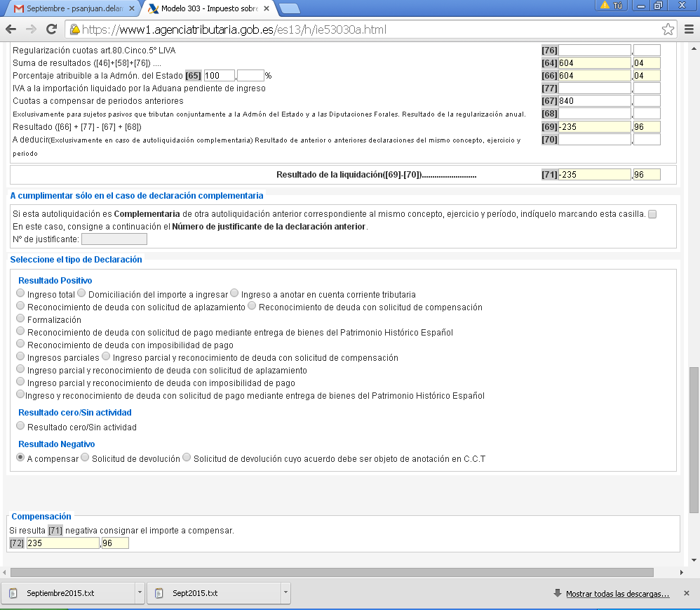Reload the page with refresh icon

tap(51, 29)
